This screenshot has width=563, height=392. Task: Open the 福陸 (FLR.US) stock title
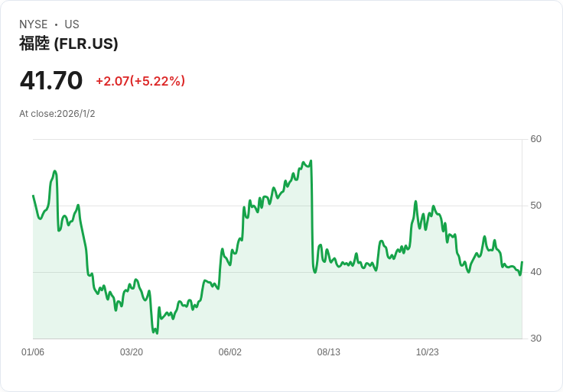(69, 44)
